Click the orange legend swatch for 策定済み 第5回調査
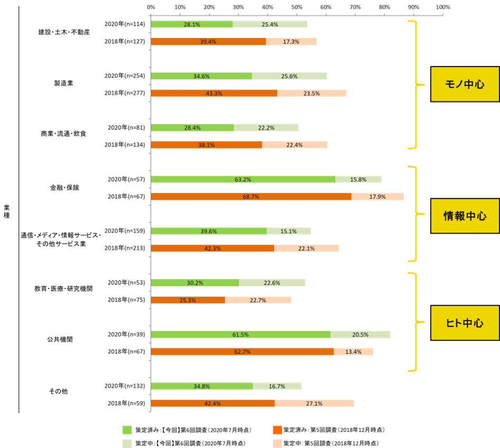Screen dimensions: 500x448 278,430
